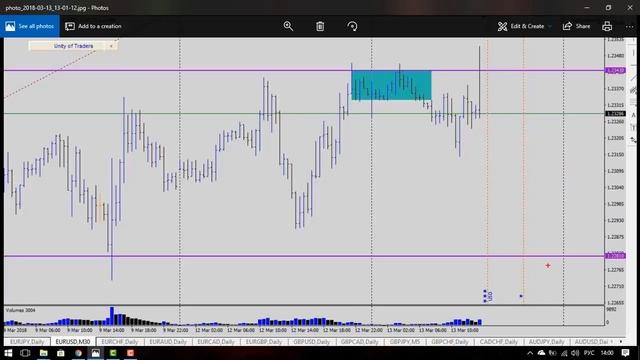Viewport: 640px width, 360px height.
Task: Select the EURCAD,Daily chart tab
Action: pyautogui.click(x=216, y=342)
